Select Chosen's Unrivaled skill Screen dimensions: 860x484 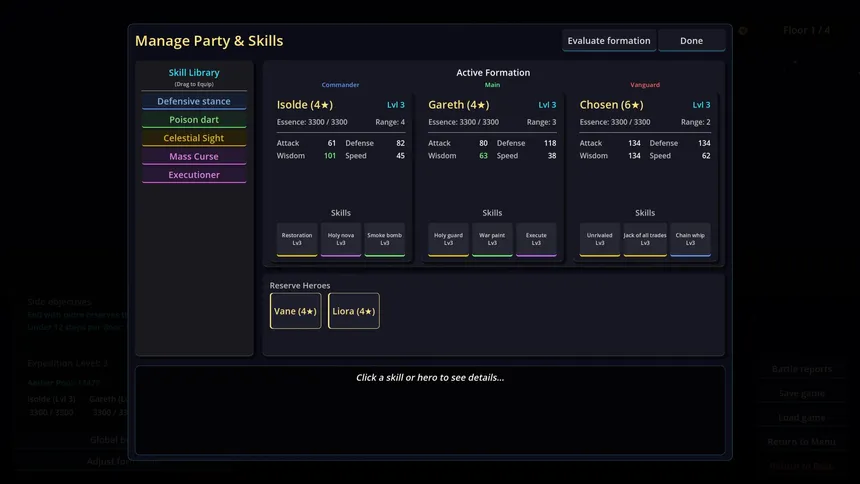pos(600,239)
